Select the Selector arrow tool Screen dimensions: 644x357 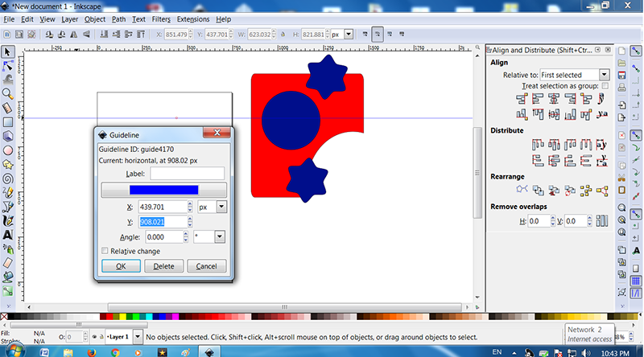click(x=8, y=51)
